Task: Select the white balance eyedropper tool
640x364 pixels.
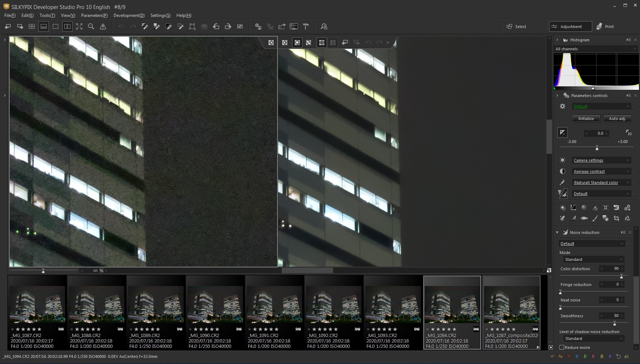Action: tap(145, 27)
